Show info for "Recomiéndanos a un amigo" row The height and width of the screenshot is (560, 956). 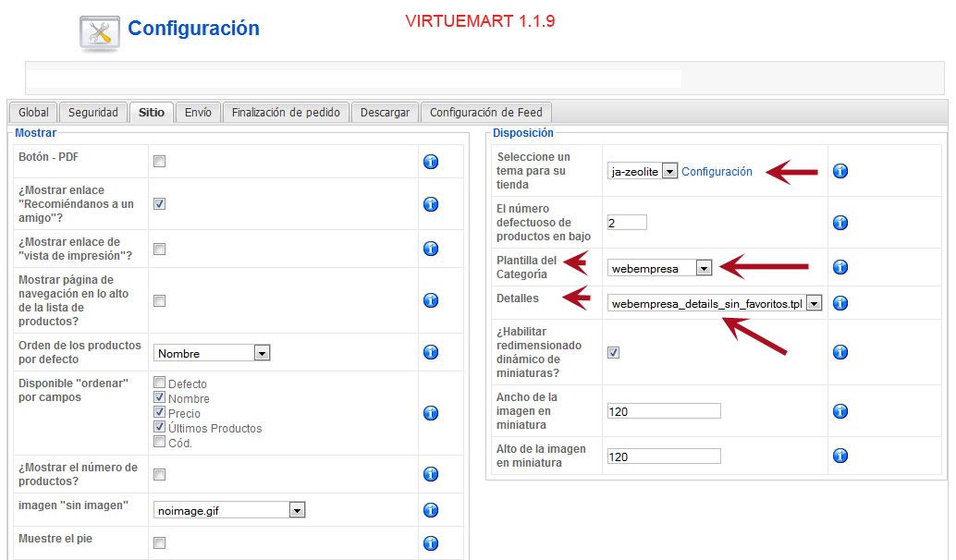[431, 204]
